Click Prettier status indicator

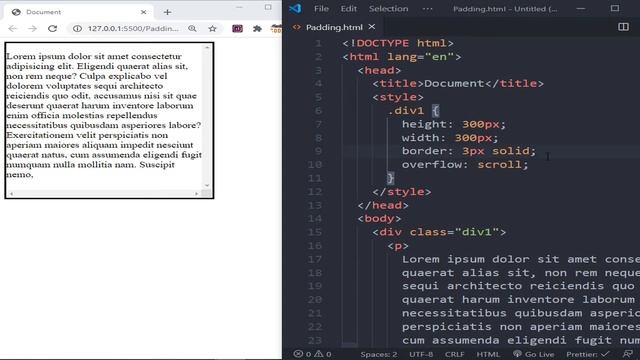[x=588, y=354]
